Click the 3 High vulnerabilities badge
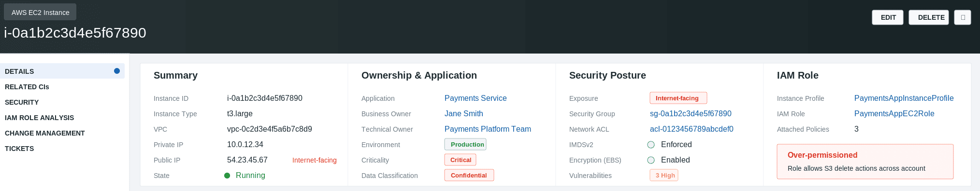 (x=664, y=175)
